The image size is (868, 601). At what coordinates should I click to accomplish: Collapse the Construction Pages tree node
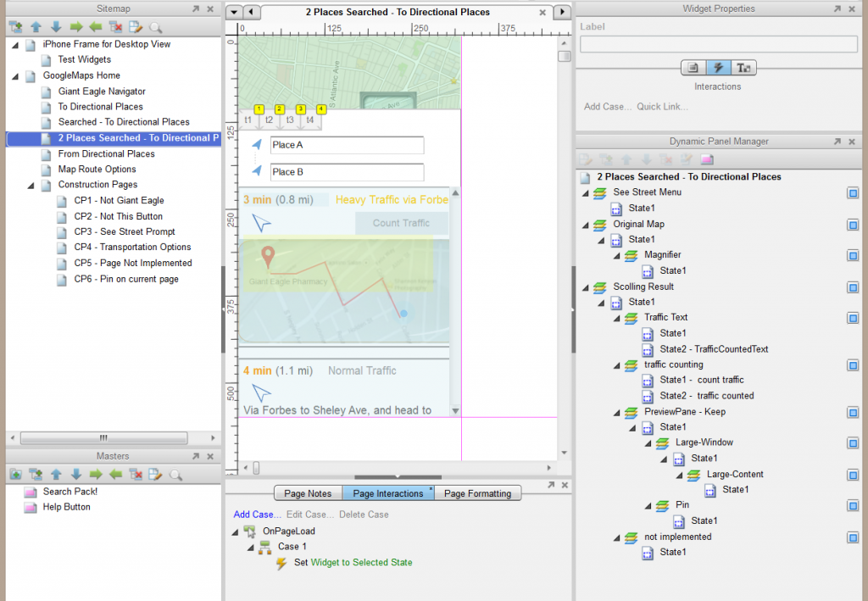click(31, 185)
